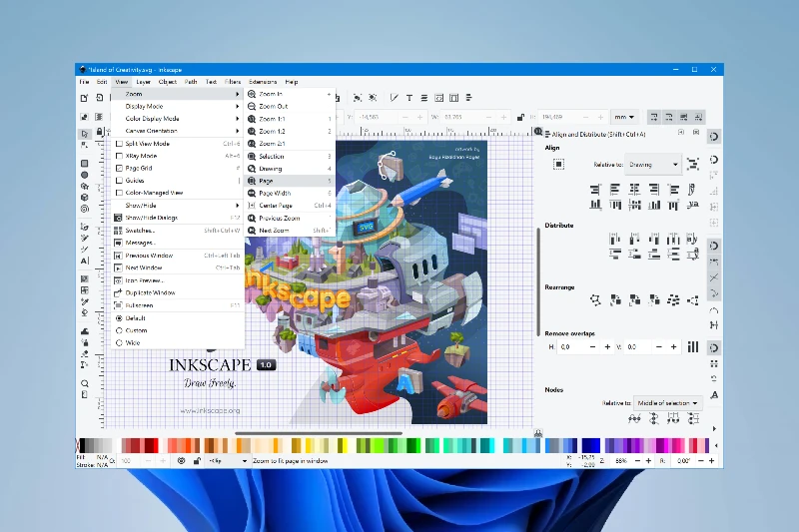
Task: Toggle the Page Grid checkbox
Action: coord(119,169)
